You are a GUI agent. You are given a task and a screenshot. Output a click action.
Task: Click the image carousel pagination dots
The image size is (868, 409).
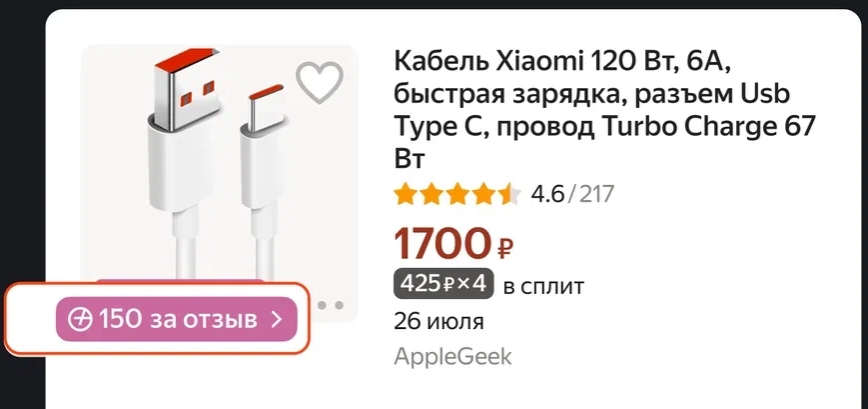[331, 305]
